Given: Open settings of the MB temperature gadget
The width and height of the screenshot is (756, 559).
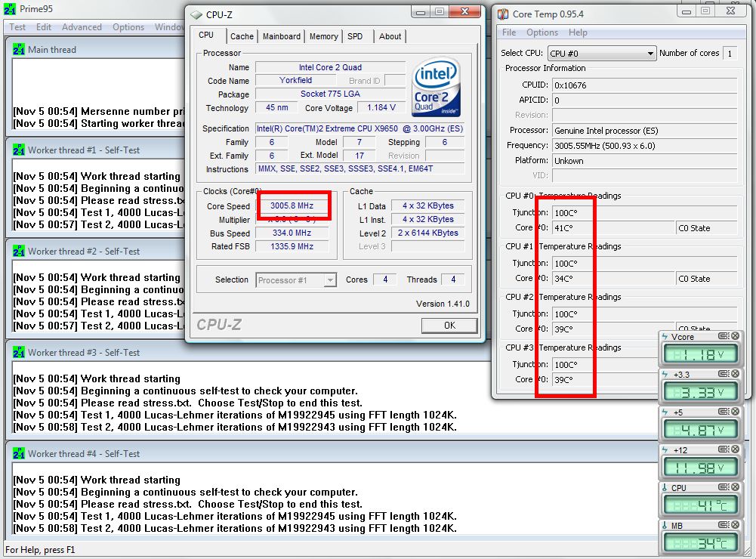Looking at the screenshot, I should pos(724,524).
